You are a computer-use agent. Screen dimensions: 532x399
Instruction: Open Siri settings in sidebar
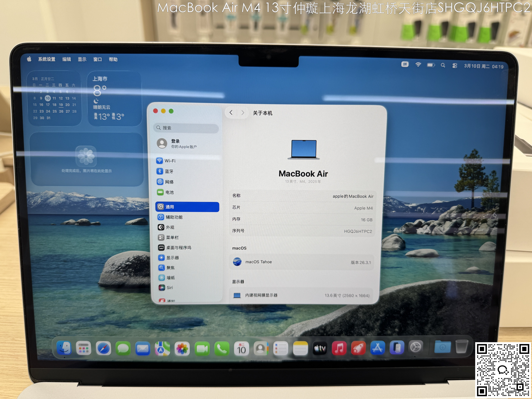[x=170, y=288]
